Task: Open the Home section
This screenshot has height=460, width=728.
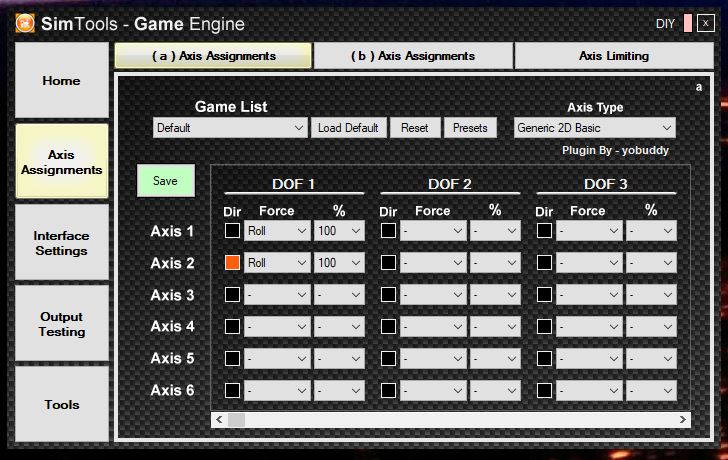Action: point(62,80)
